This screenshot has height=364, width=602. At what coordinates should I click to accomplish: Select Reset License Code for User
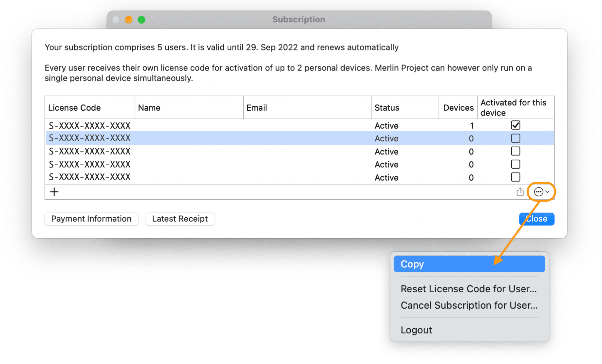[x=469, y=289]
